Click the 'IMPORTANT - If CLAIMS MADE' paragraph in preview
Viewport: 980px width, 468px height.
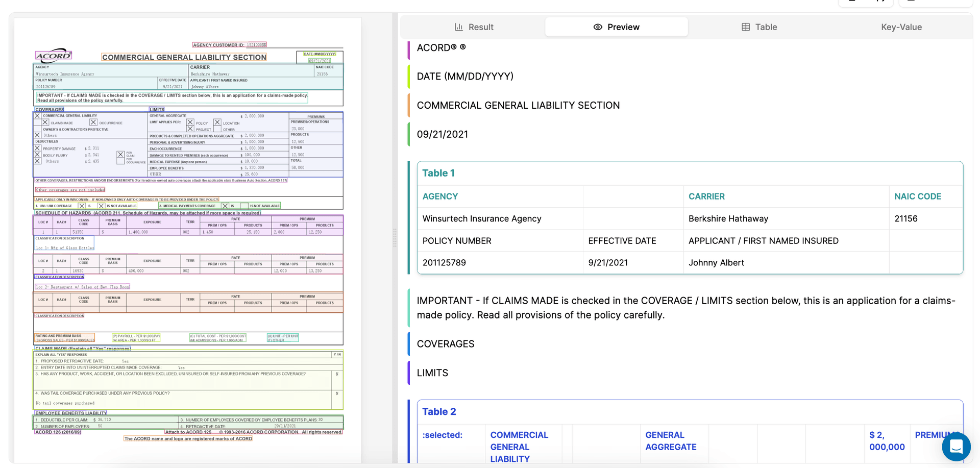[686, 308]
